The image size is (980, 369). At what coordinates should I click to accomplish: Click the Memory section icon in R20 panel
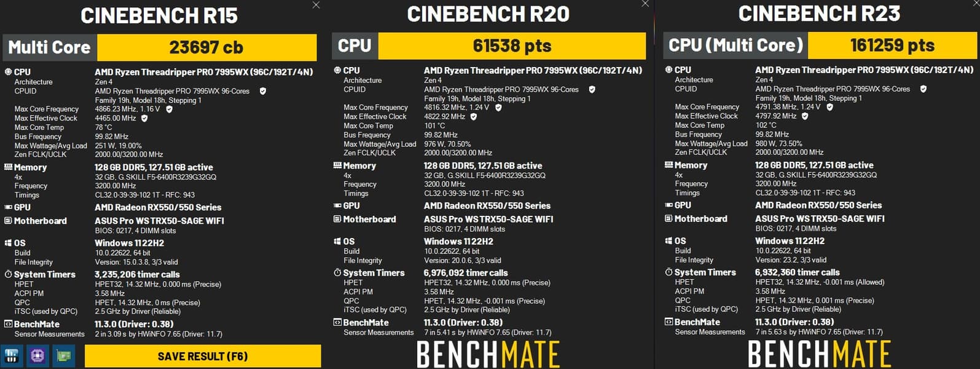coord(337,165)
